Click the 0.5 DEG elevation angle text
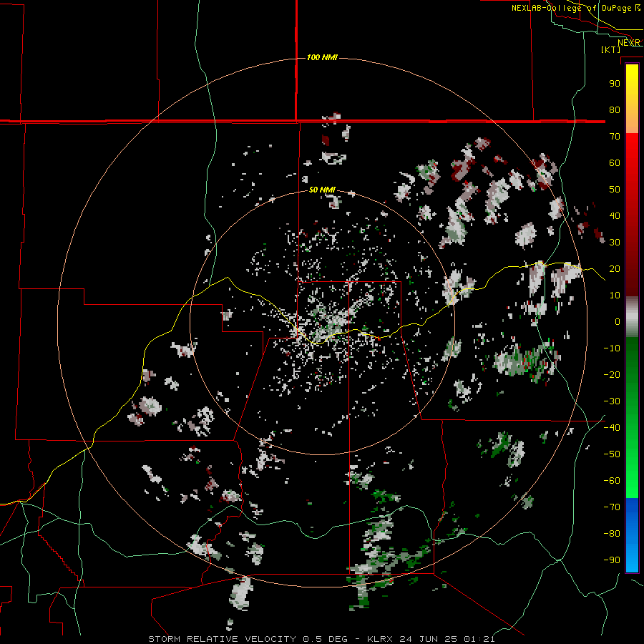644x644 pixels. click(325, 639)
